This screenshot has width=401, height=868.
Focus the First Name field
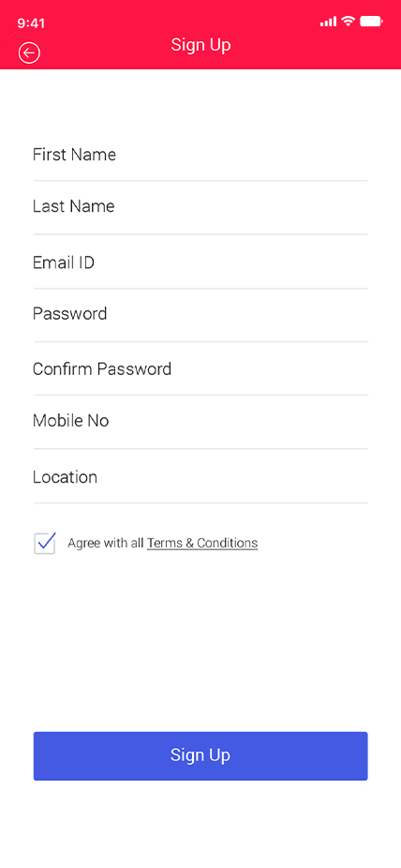click(x=200, y=155)
